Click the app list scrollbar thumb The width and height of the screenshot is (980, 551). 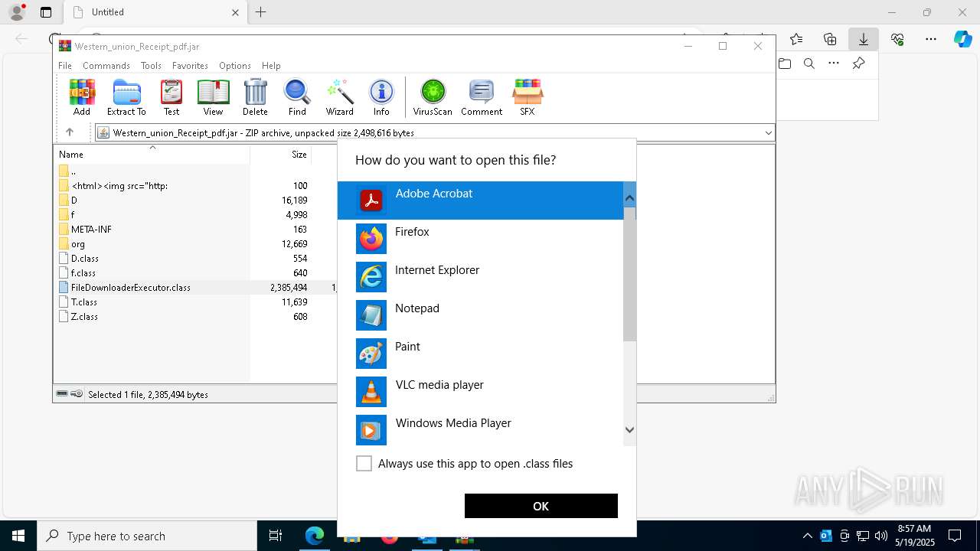629,274
